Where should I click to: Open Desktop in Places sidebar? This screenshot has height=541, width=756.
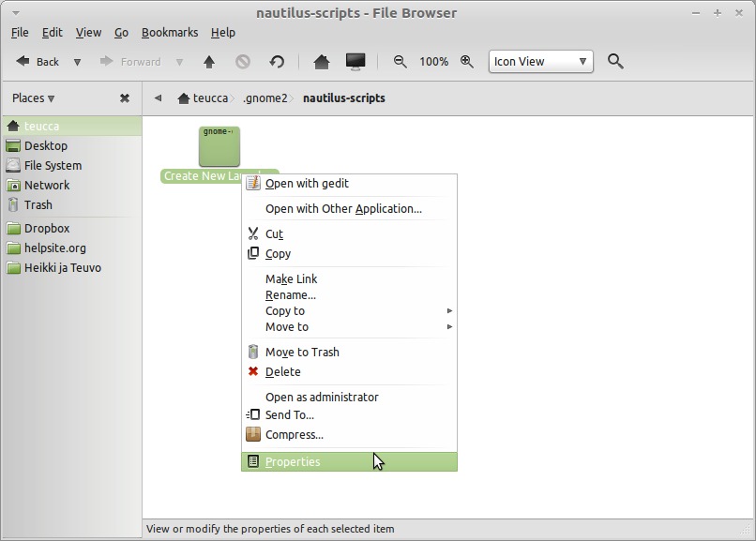(72, 146)
